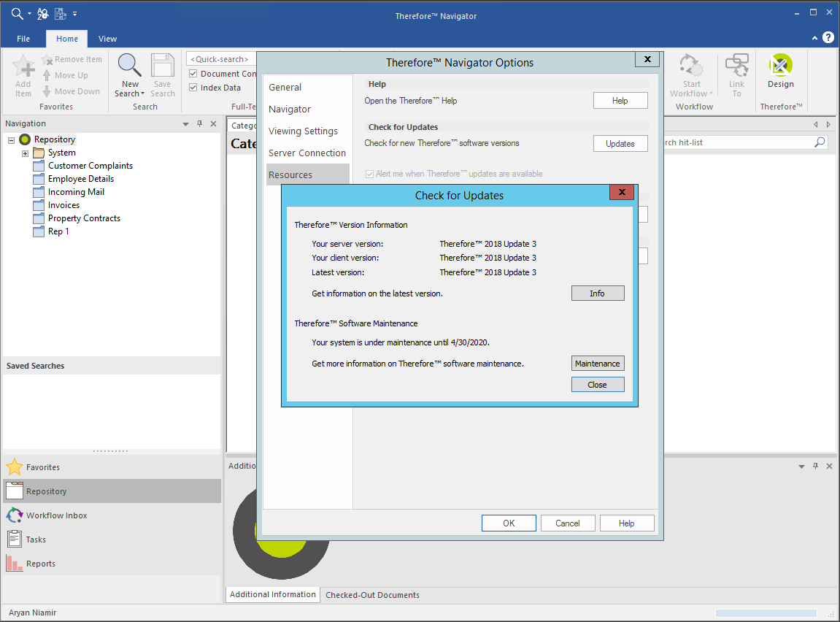This screenshot has width=840, height=622.
Task: Select the System folder in the tree
Action: (61, 153)
